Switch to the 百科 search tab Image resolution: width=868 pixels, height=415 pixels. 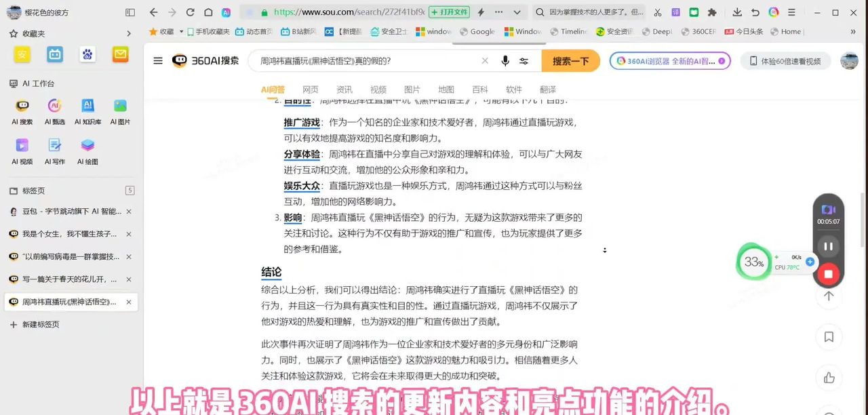[x=480, y=89]
